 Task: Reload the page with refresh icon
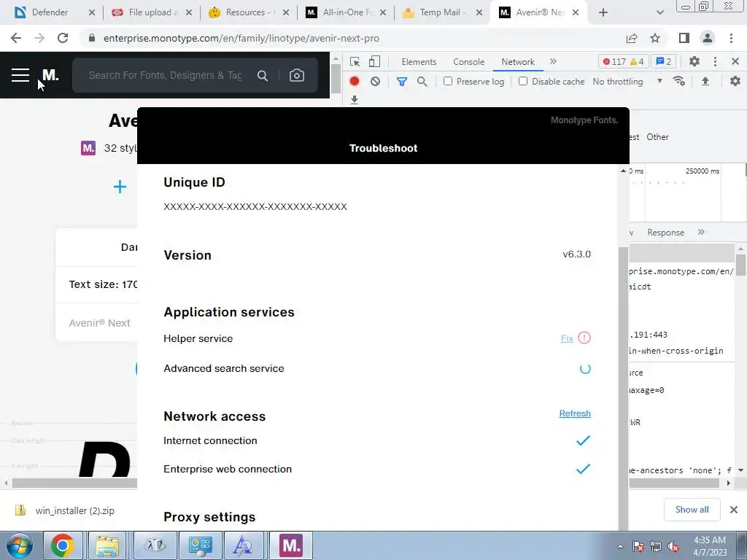(63, 38)
